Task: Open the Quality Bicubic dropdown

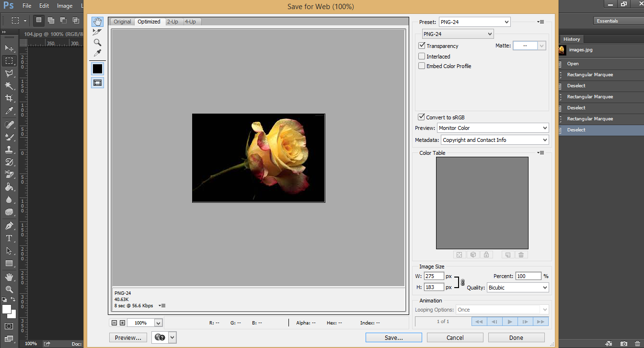Action: pos(517,288)
